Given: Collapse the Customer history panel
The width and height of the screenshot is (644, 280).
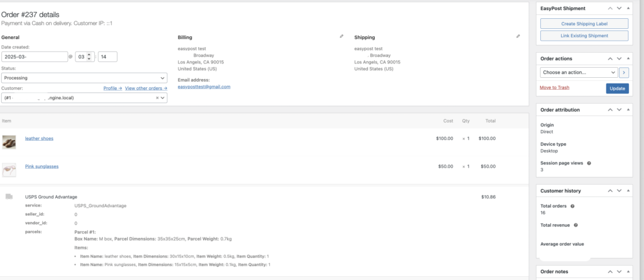Looking at the screenshot, I should coord(629,190).
